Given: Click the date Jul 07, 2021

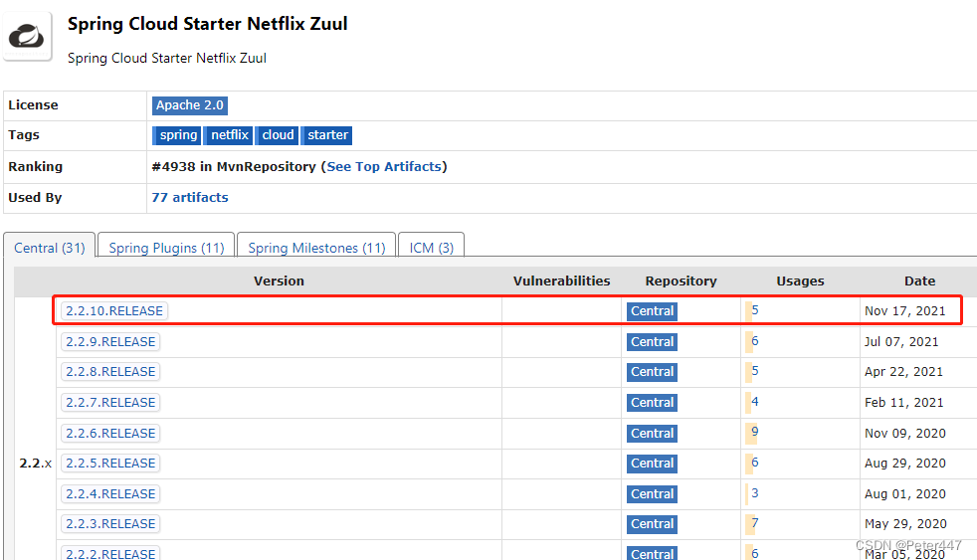Looking at the screenshot, I should [x=901, y=341].
